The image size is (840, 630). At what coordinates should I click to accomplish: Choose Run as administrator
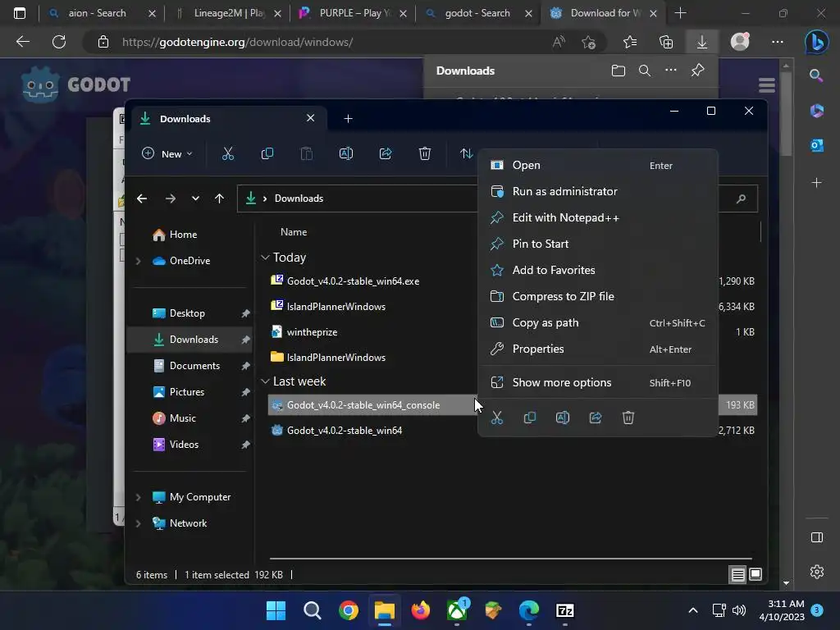pyautogui.click(x=597, y=191)
